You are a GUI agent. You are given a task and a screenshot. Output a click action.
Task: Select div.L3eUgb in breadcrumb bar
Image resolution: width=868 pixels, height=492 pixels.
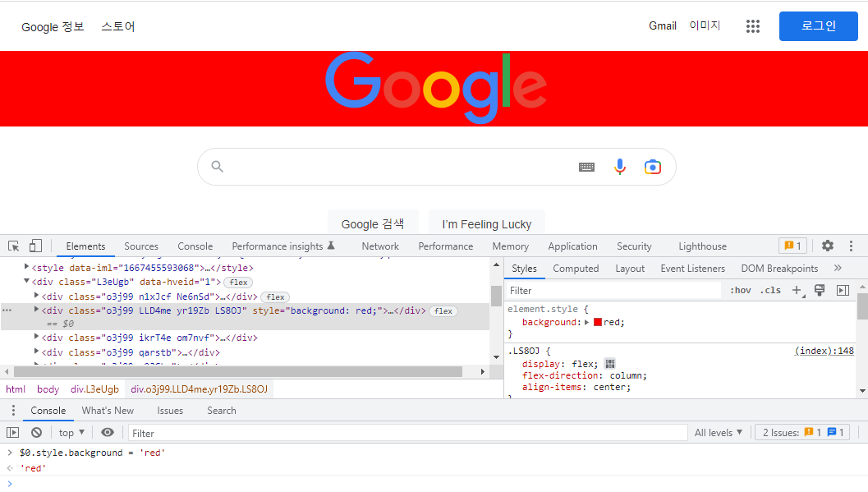click(94, 389)
